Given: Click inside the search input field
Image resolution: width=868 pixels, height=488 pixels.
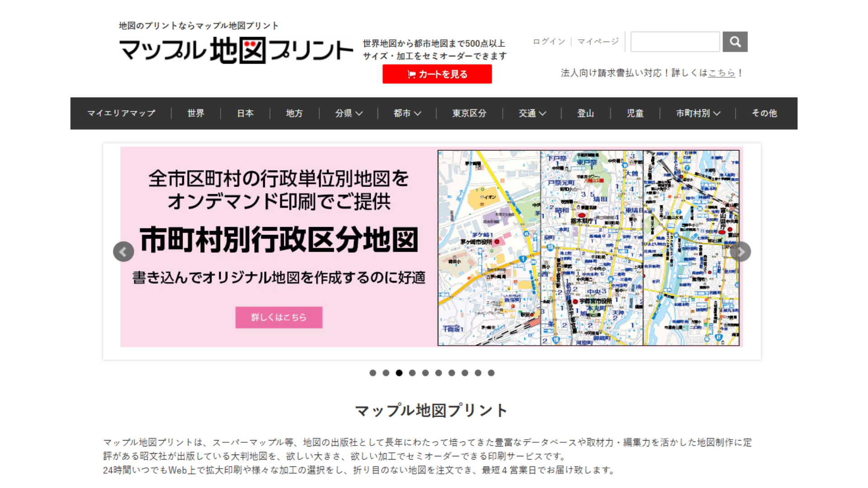Looking at the screenshot, I should coord(675,42).
